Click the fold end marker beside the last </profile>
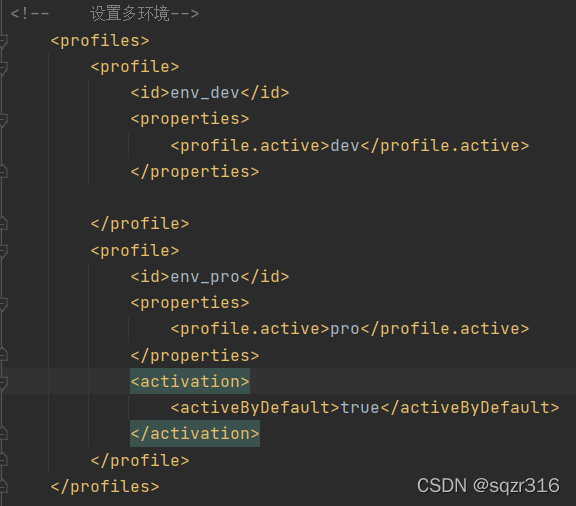This screenshot has height=506, width=576. coord(3,460)
